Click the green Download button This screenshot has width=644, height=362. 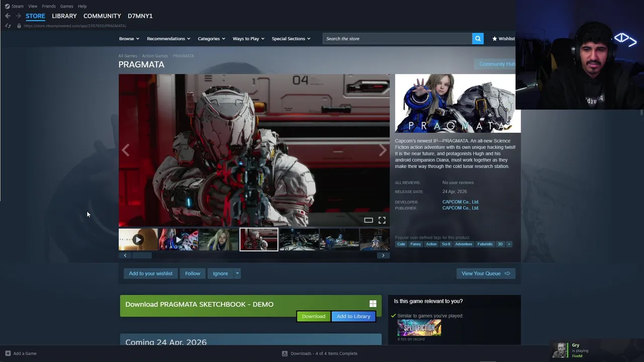[x=313, y=316]
